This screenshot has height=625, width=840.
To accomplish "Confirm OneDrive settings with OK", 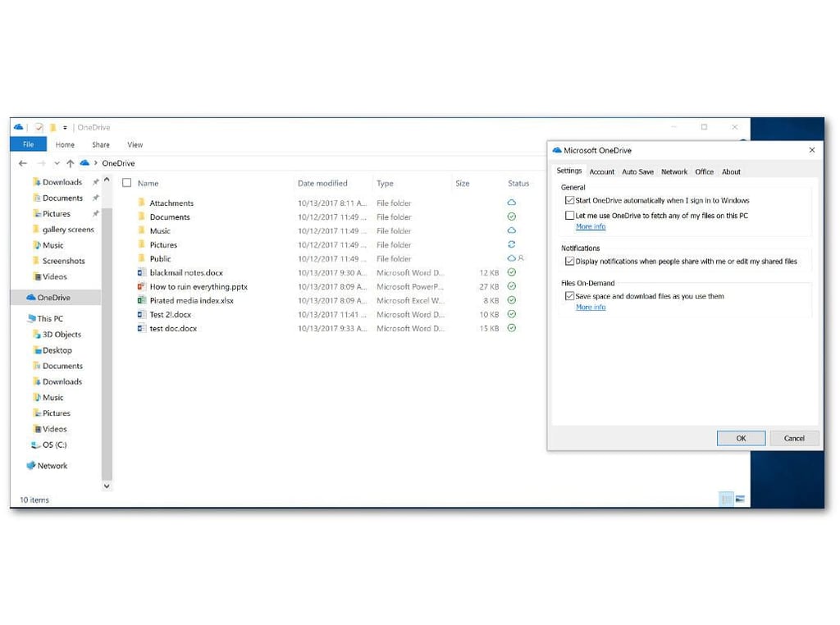I will pos(741,438).
